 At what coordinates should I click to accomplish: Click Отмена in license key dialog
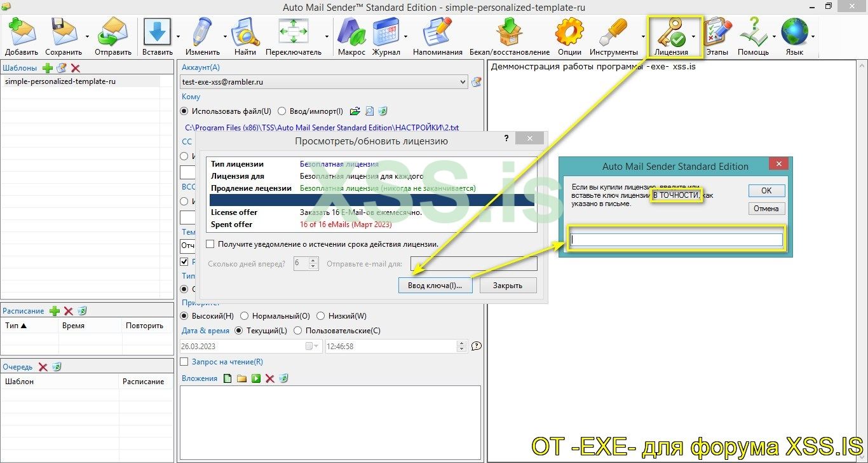pos(766,209)
